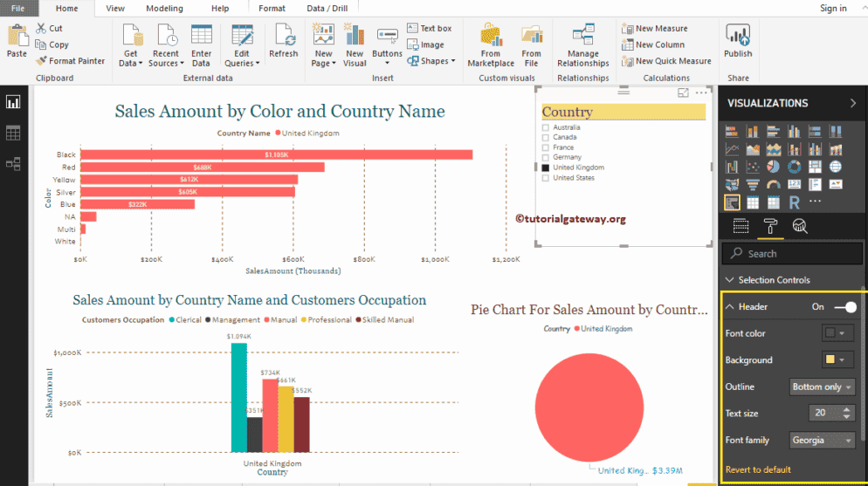Open the Model relationships view in sidebar
This screenshot has width=868, height=486.
click(x=13, y=163)
